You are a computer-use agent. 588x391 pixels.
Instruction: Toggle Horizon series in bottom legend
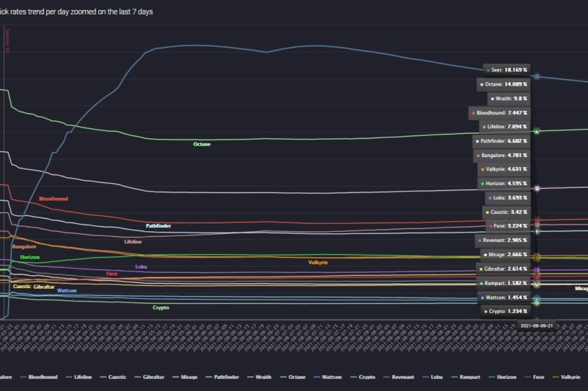click(502, 377)
